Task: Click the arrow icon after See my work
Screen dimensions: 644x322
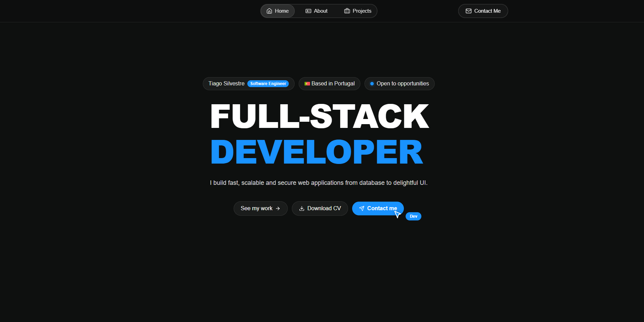Action: tap(278, 208)
